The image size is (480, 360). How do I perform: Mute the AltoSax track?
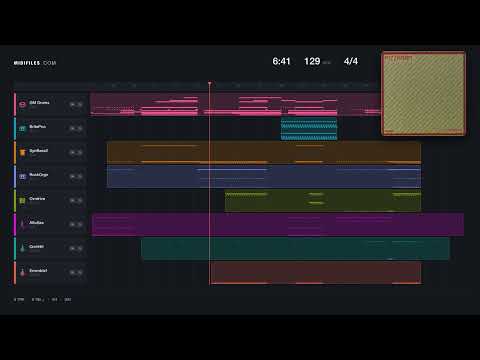tap(72, 224)
